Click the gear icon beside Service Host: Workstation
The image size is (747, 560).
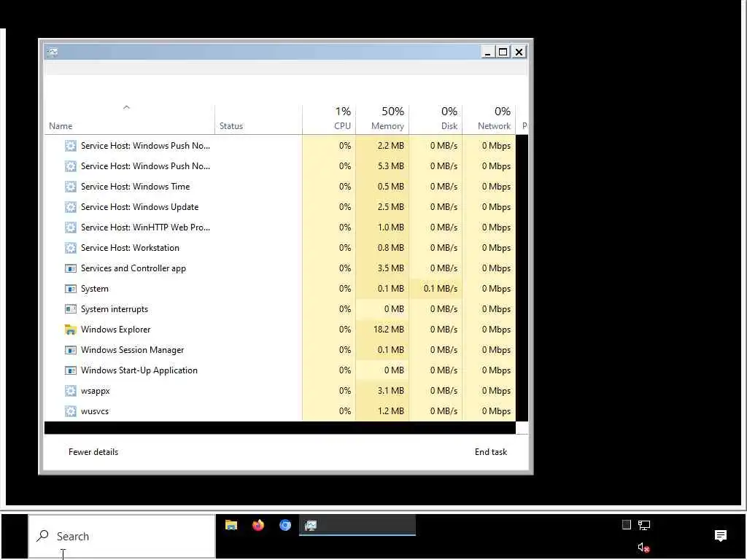[71, 248]
